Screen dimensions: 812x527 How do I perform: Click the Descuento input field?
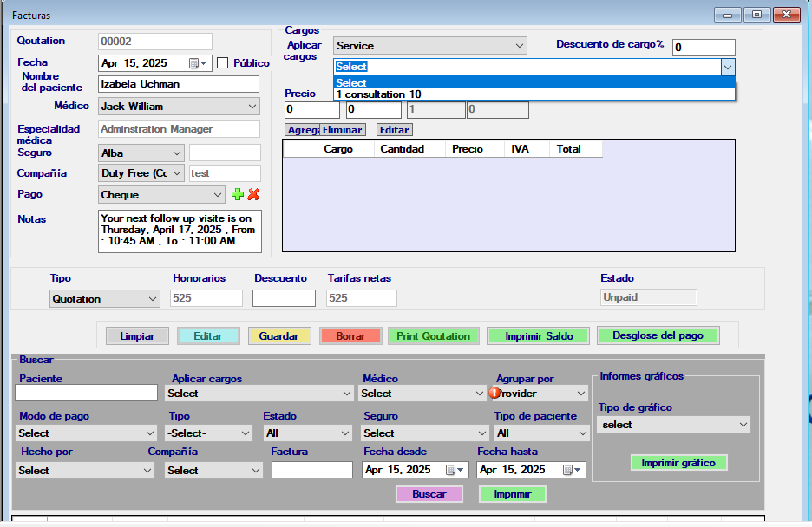coord(284,298)
